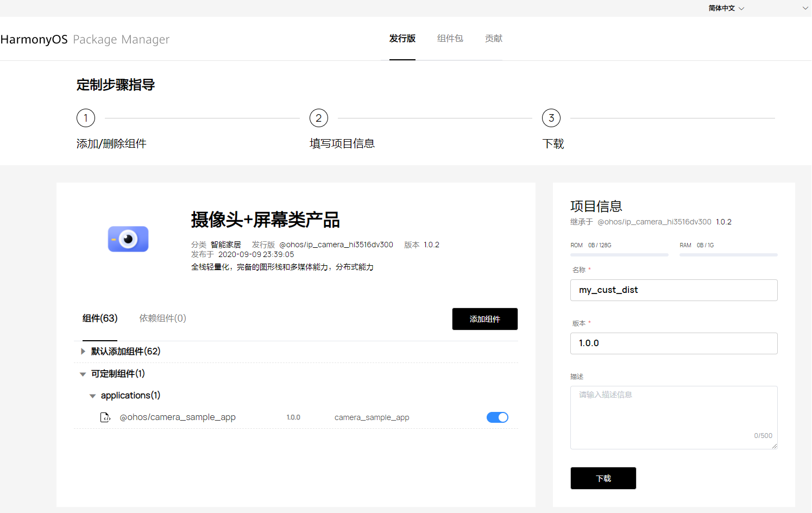Click the 摄像头+屏幕类产品 title

(266, 220)
